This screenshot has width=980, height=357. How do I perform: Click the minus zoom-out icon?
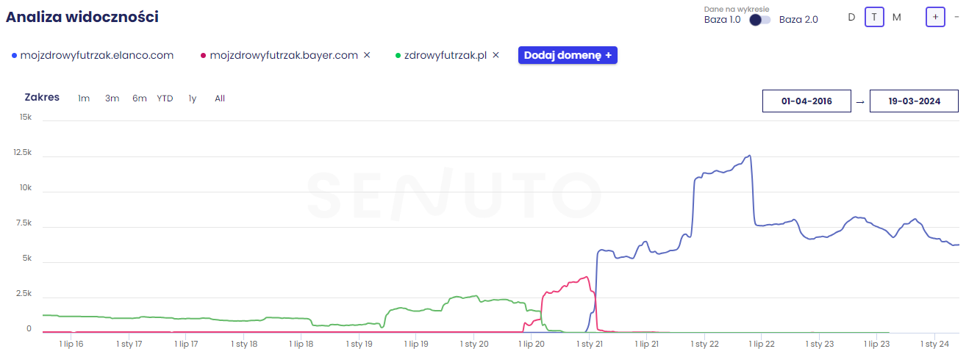tap(956, 16)
